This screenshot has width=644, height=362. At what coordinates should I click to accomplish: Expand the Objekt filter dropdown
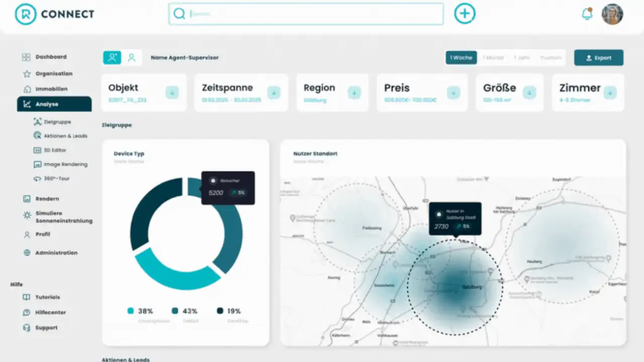(172, 93)
